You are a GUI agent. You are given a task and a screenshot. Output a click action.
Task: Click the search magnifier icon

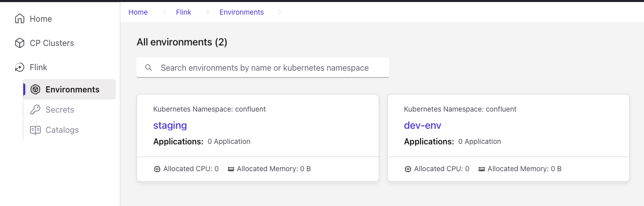tap(149, 68)
